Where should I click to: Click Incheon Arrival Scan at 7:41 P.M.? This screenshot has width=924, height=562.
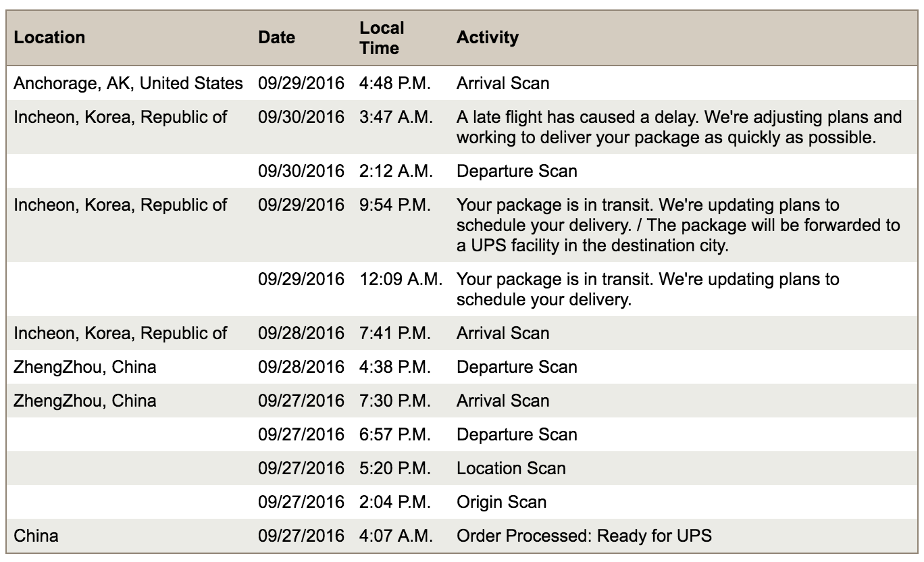tap(503, 333)
